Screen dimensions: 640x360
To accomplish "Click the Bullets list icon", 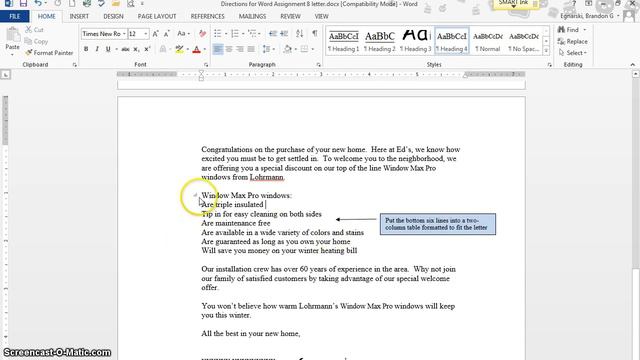I will 218,34.
